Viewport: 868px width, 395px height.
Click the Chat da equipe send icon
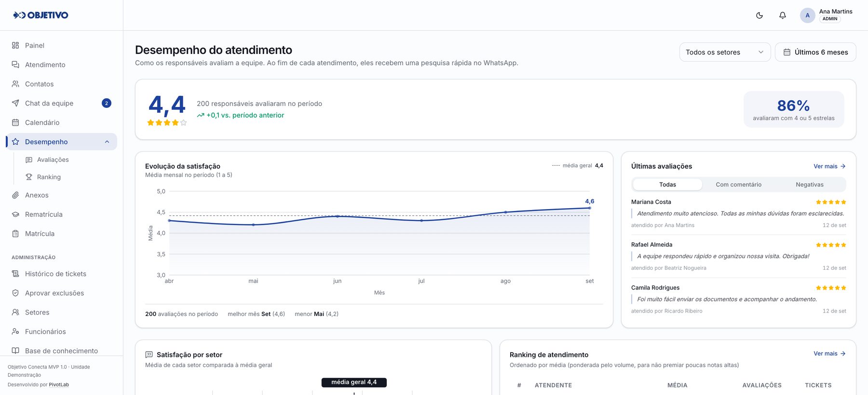point(15,103)
